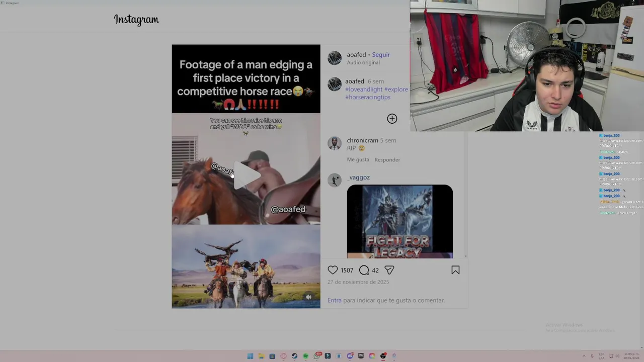Screen dimensions: 644x362
Task: Toggle the reel's mute speaker icon
Action: pyautogui.click(x=309, y=297)
